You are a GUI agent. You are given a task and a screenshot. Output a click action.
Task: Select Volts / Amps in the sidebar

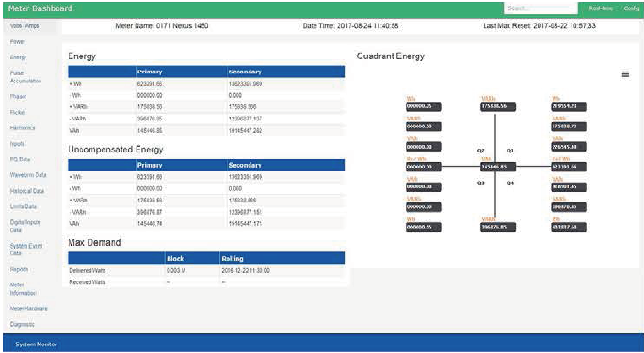24,25
